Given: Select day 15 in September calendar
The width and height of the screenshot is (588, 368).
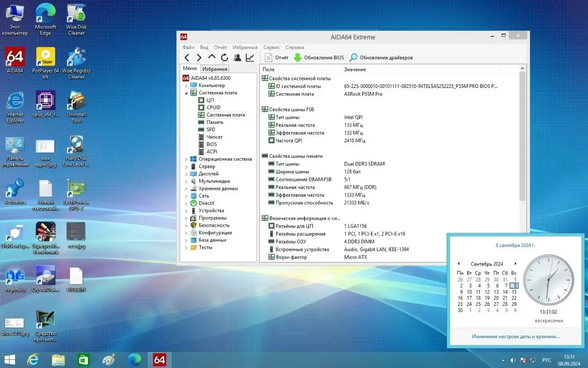Looking at the screenshot, I should (x=514, y=292).
